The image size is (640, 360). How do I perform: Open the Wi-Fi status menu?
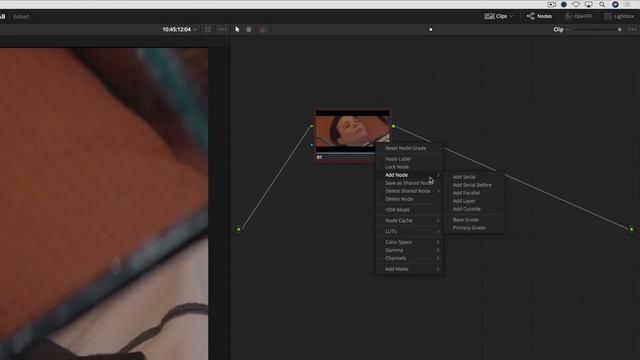pos(576,4)
